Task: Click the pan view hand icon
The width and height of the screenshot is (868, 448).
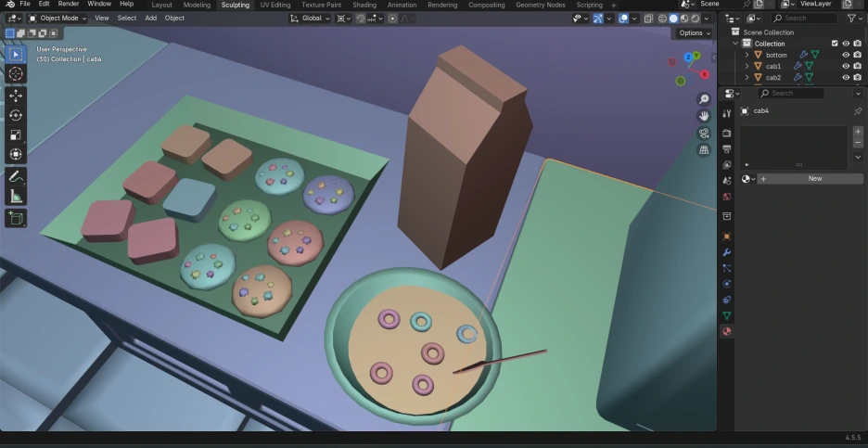Action: point(704,116)
